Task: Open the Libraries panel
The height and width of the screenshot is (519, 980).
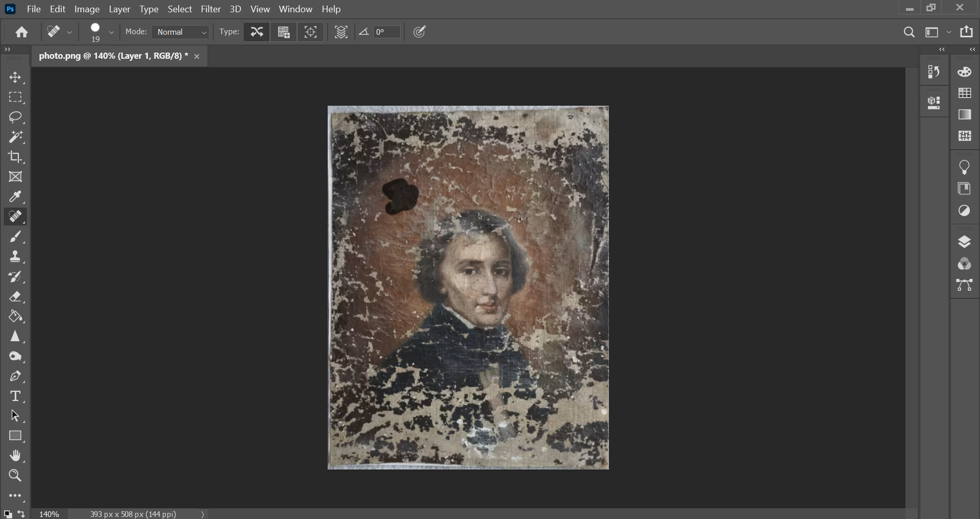Action: click(x=965, y=188)
